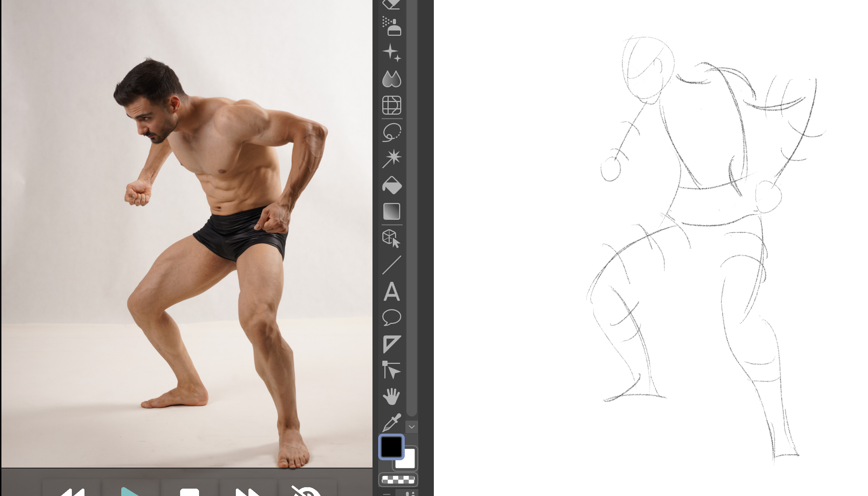The height and width of the screenshot is (496, 868).
Task: Select the Figure line tool
Action: (391, 265)
